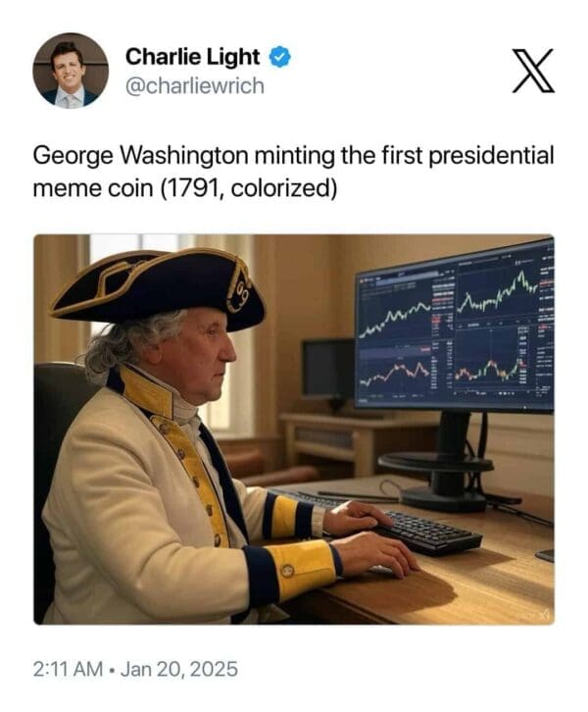Click the display name Charlie Light
This screenshot has height=712, width=588.
coord(192,57)
